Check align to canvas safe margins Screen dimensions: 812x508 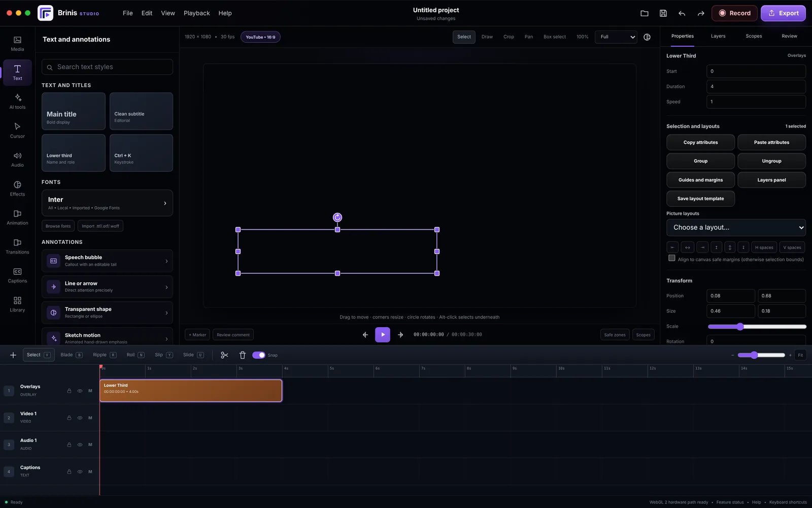click(x=672, y=258)
